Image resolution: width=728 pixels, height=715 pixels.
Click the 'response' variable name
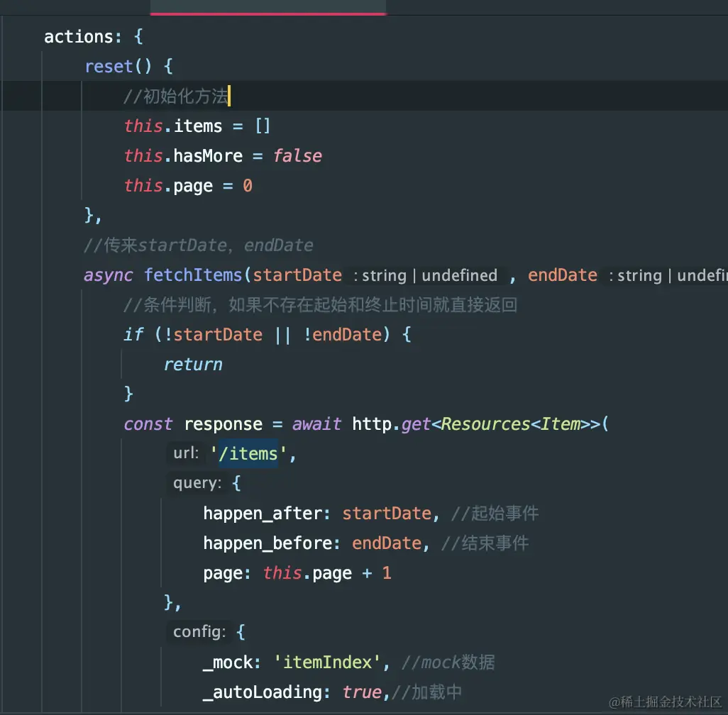coord(224,424)
